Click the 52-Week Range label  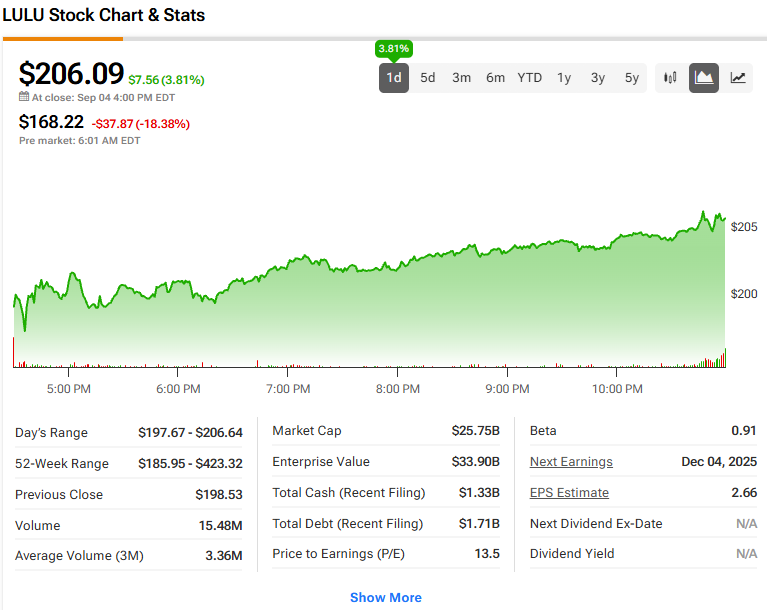pyautogui.click(x=62, y=464)
